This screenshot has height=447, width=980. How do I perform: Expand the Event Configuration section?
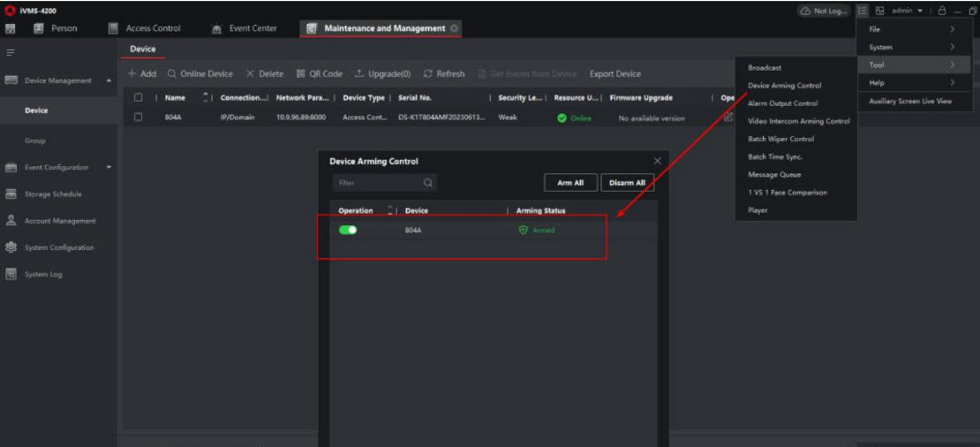[x=109, y=167]
